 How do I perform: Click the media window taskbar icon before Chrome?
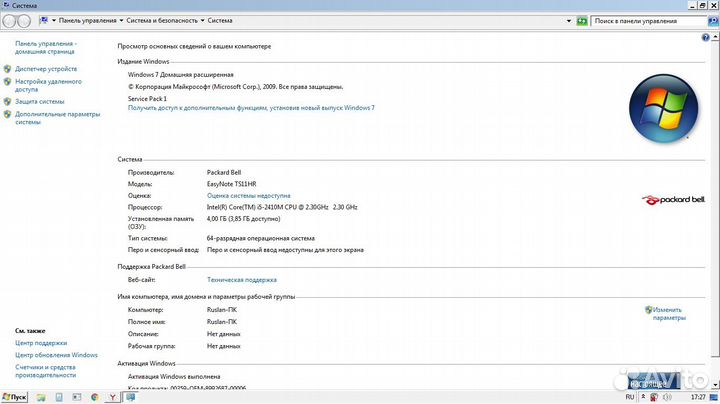(x=77, y=397)
